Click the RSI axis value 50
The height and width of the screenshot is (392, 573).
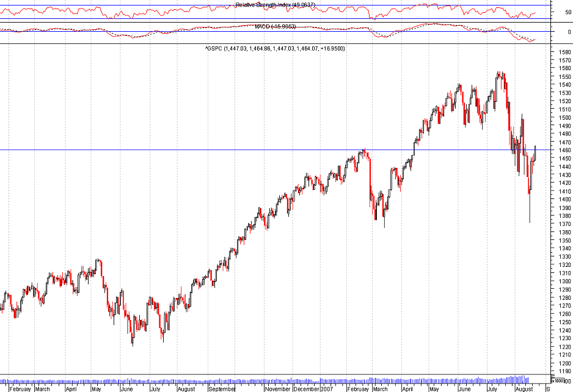tap(568, 12)
